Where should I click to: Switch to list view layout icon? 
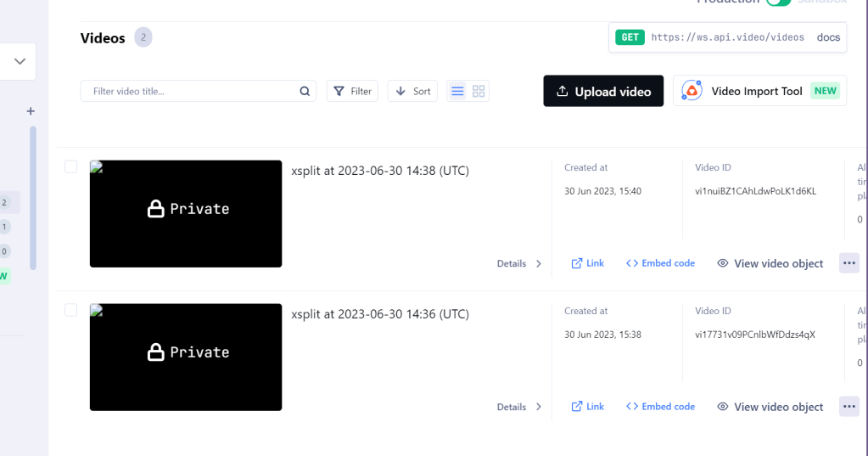[x=457, y=92]
